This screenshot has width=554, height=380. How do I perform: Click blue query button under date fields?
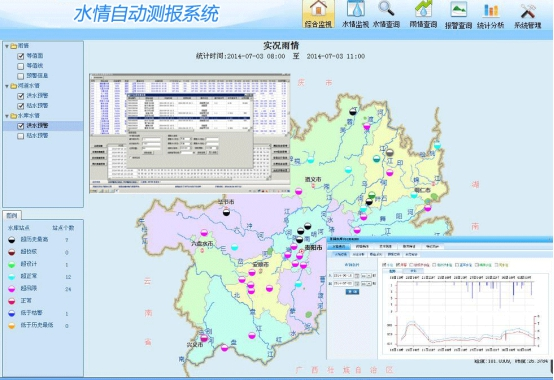[352, 292]
